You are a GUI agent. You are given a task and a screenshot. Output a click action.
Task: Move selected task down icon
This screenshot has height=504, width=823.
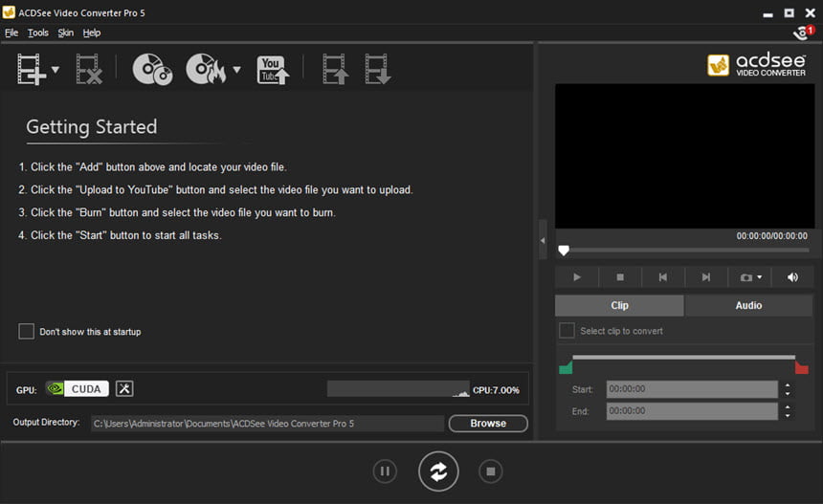377,69
